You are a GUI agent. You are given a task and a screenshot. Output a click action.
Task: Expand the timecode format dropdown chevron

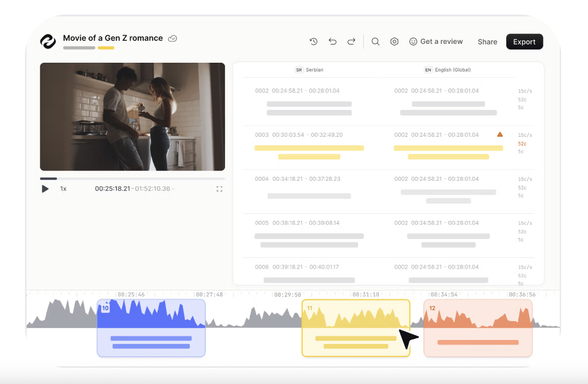pos(174,189)
